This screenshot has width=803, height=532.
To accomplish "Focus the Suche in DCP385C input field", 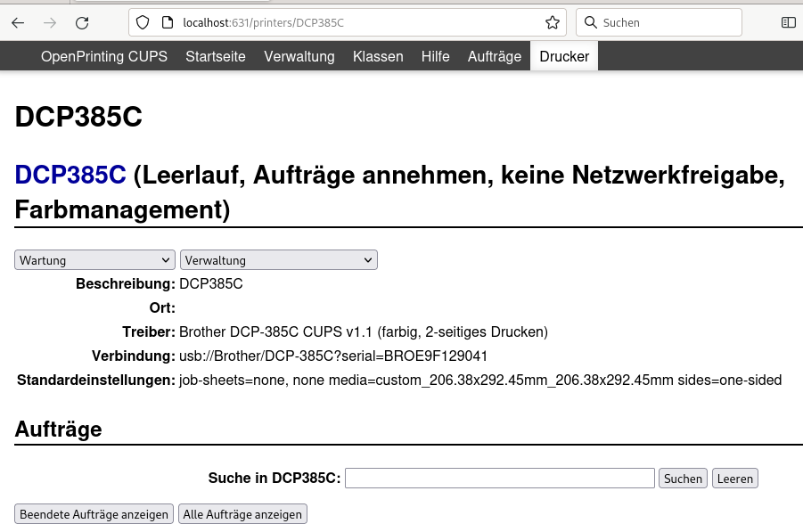I will pyautogui.click(x=500, y=479).
